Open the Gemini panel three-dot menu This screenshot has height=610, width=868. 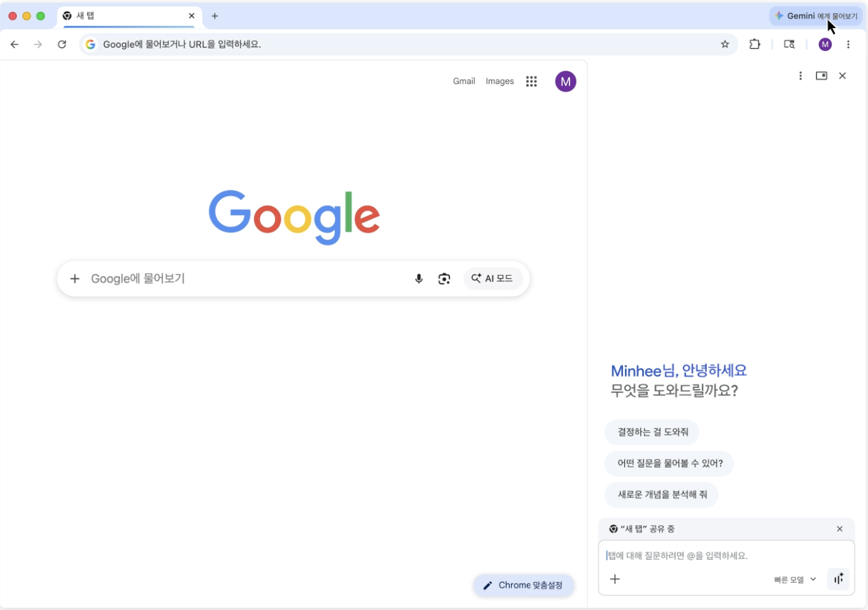point(800,75)
